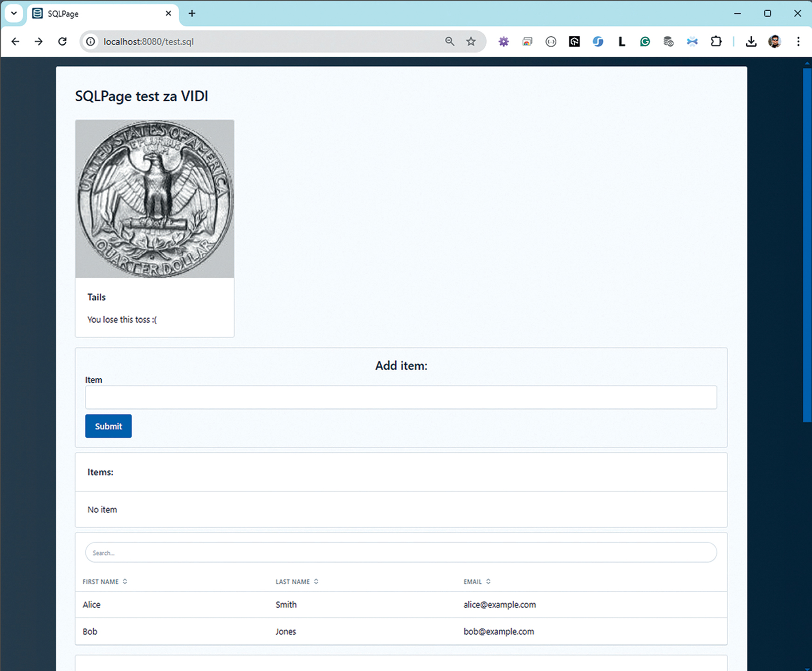The width and height of the screenshot is (812, 671).
Task: Click the page vertical scrollbar thumb
Action: (807, 245)
